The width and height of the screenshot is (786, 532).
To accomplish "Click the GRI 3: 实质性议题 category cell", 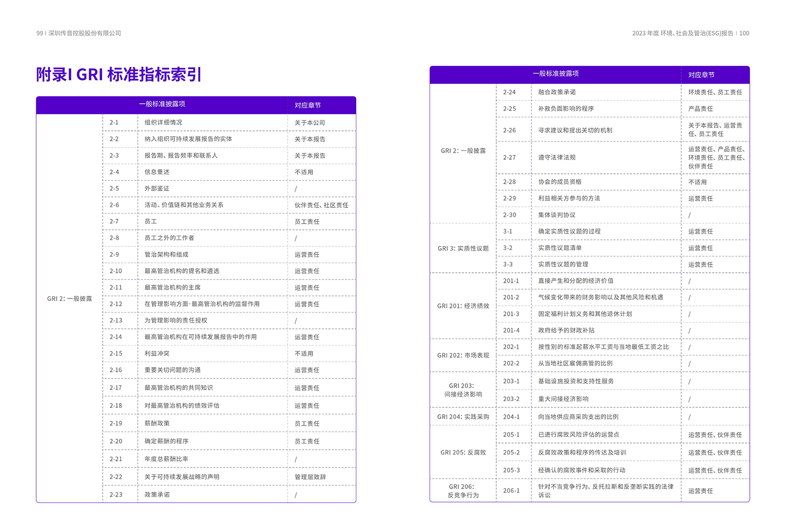I will click(463, 248).
